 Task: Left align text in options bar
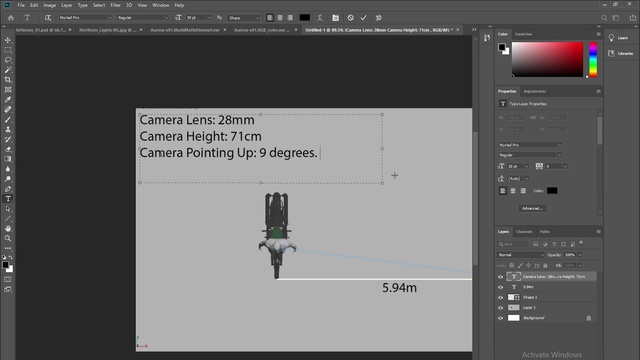(x=270, y=18)
